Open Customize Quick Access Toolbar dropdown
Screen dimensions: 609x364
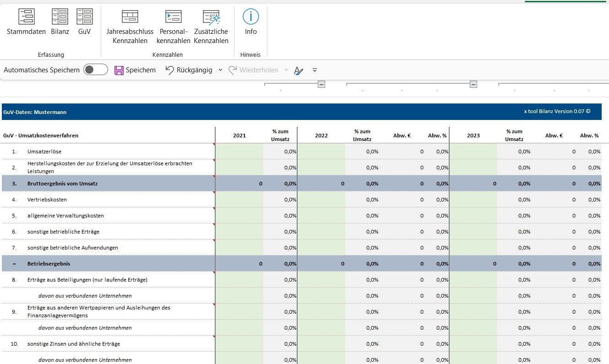(x=315, y=70)
